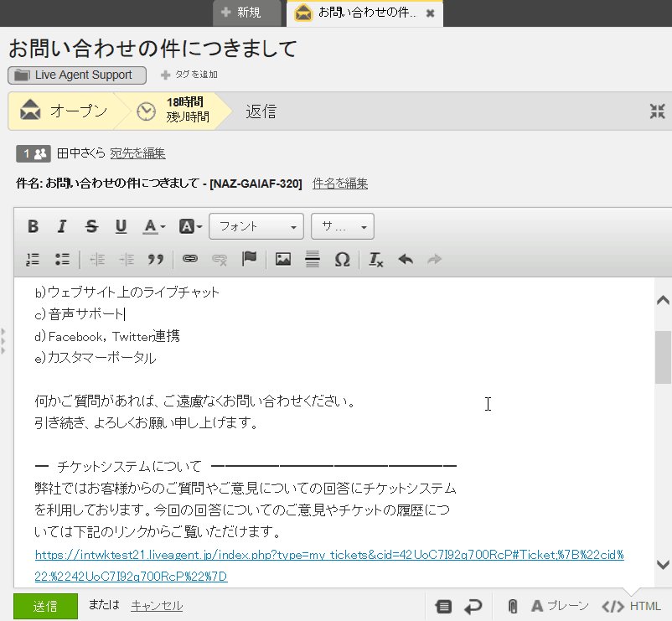The width and height of the screenshot is (672, 621).
Task: Open predefined answers icon
Action: coord(443,607)
